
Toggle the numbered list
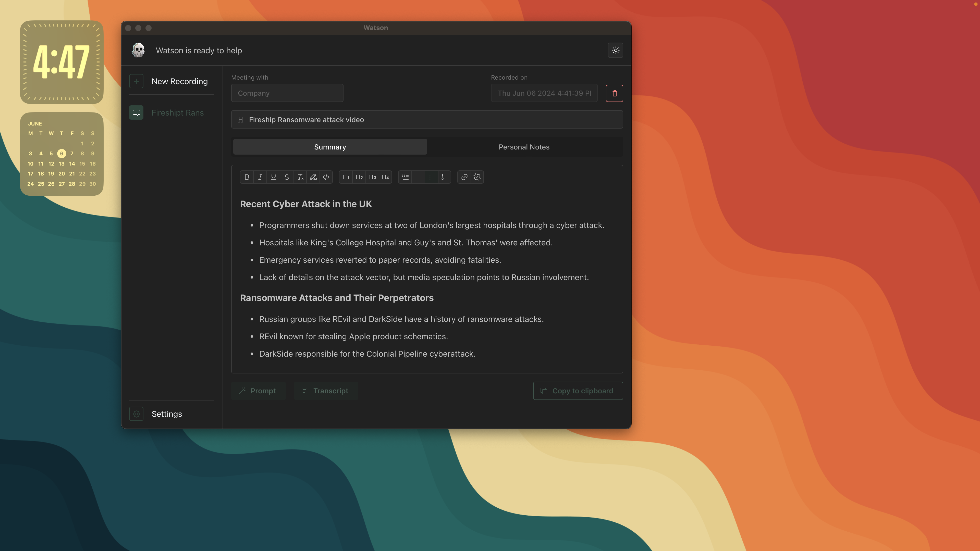point(444,177)
